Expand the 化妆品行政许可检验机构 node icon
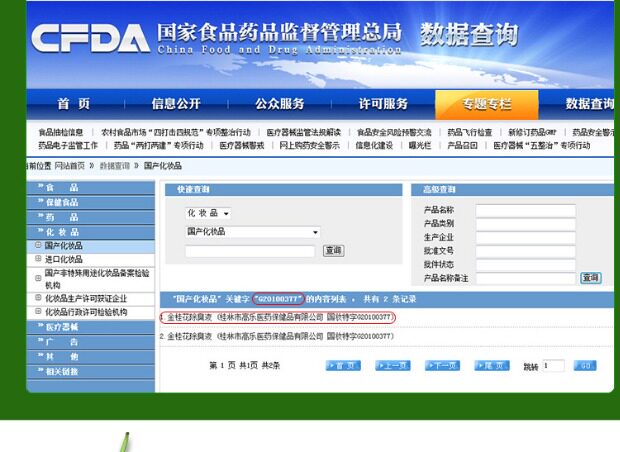620x452 pixels. click(x=38, y=312)
